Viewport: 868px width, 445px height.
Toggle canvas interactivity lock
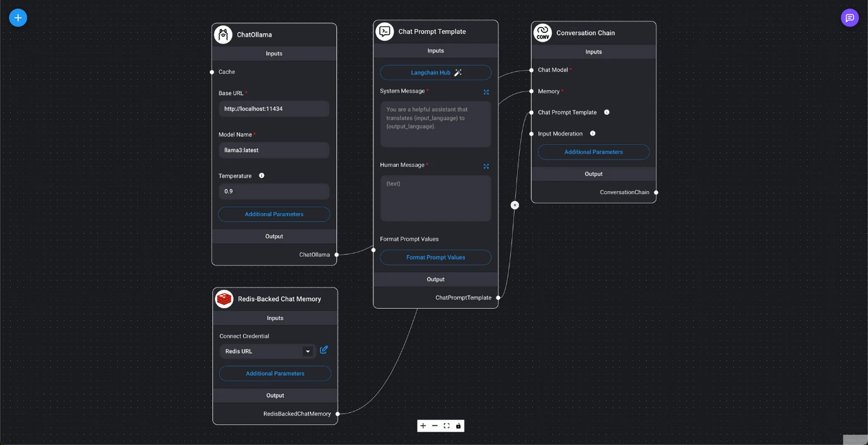(x=458, y=426)
